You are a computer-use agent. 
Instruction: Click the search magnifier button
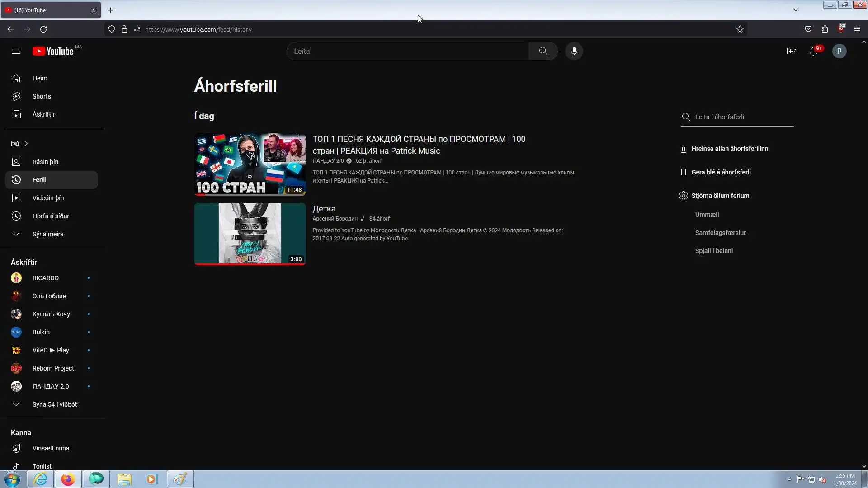point(543,51)
